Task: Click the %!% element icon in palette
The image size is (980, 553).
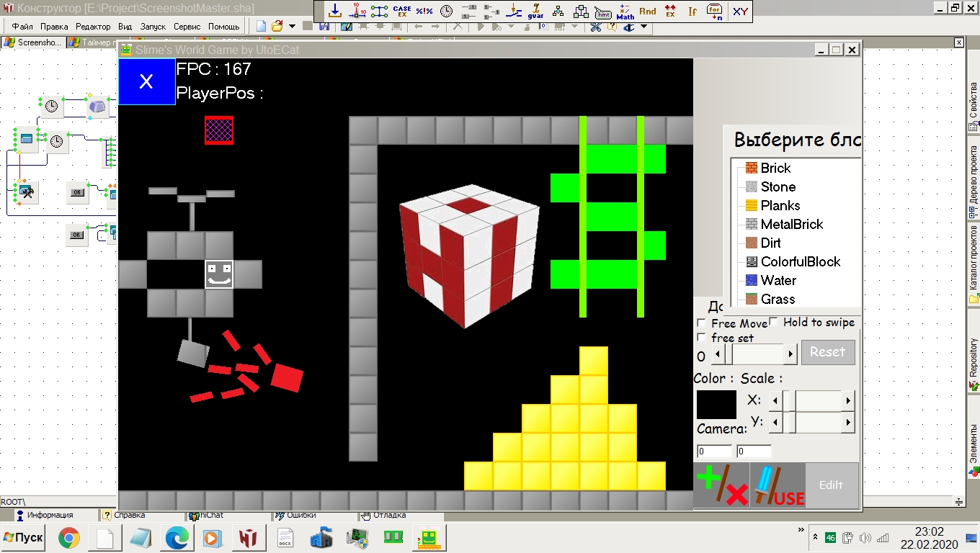Action: point(424,11)
